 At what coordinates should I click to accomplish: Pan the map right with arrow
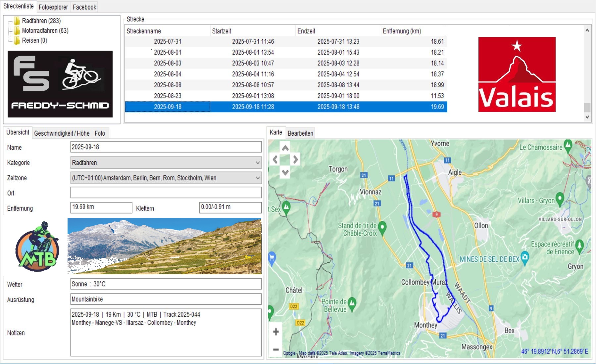click(x=295, y=160)
